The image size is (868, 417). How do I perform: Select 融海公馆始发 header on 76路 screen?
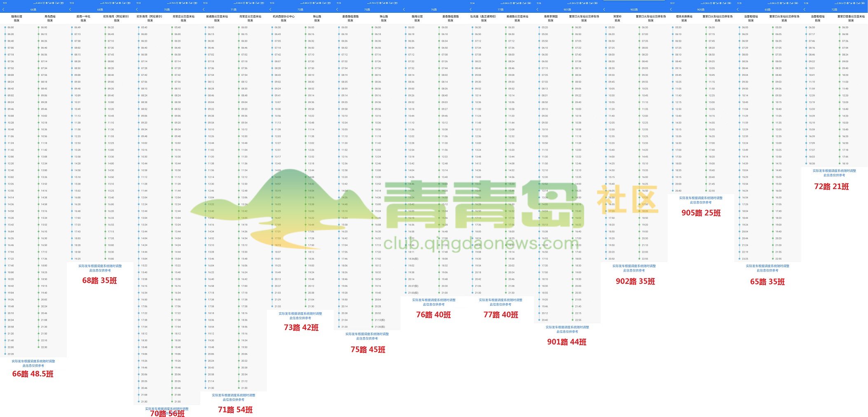coord(417,19)
